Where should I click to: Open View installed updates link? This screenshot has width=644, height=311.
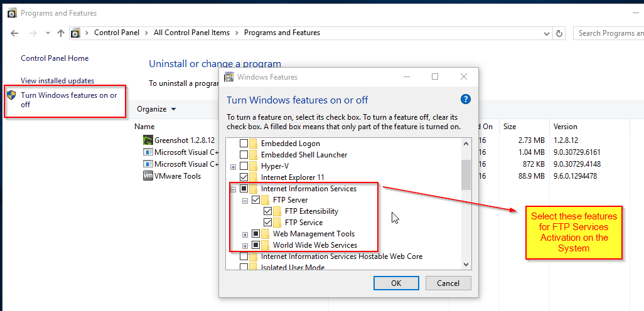click(x=58, y=81)
